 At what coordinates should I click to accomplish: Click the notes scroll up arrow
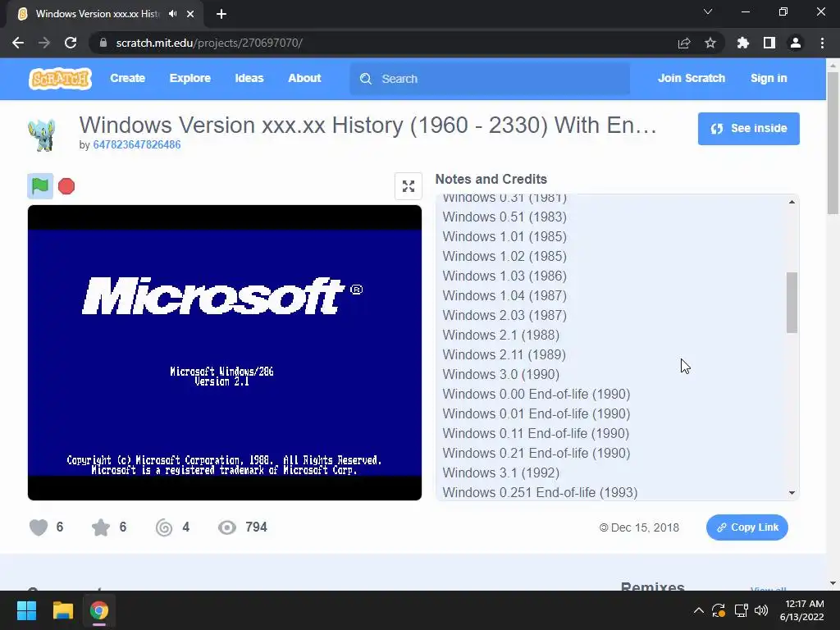(792, 202)
